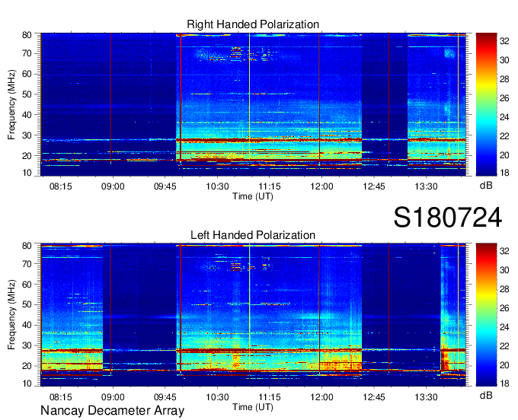Click the 12:00 tick in the Left Handed panel
The height and width of the screenshot is (420, 518).
(x=321, y=397)
